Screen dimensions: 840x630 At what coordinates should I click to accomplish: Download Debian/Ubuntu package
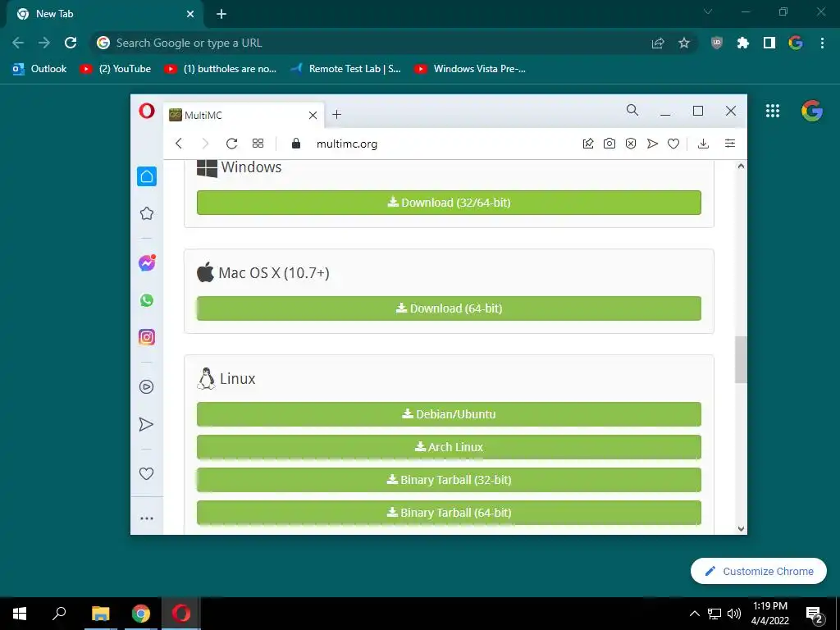coord(449,414)
